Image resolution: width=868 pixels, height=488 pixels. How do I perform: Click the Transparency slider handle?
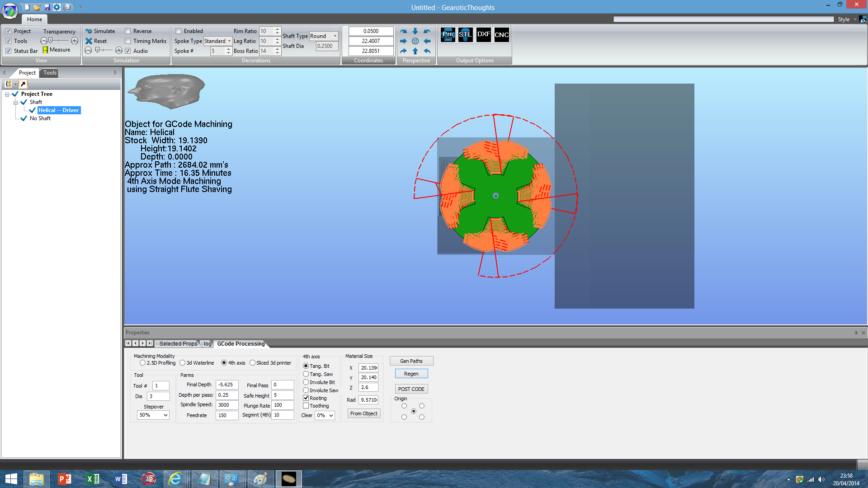pyautogui.click(x=51, y=41)
